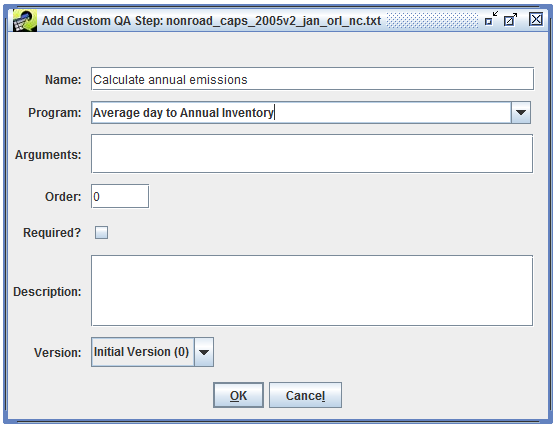The width and height of the screenshot is (557, 427).
Task: Focus the Name text field
Action: coord(312,79)
